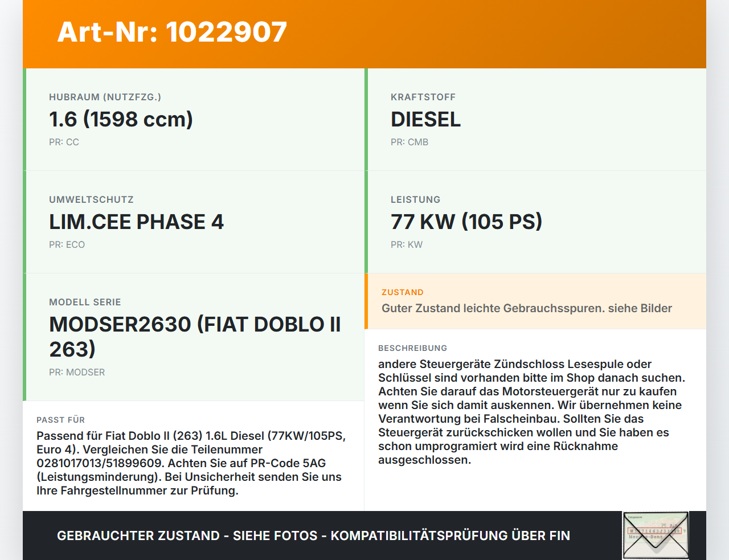Screen dimensions: 729x560
Task: Select the 'UMWELTSCHUTZ' label
Action: [x=91, y=199]
